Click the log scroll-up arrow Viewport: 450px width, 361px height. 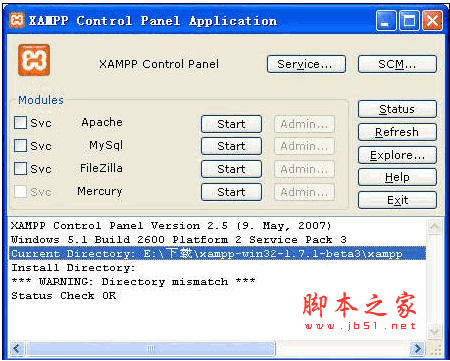tap(434, 227)
